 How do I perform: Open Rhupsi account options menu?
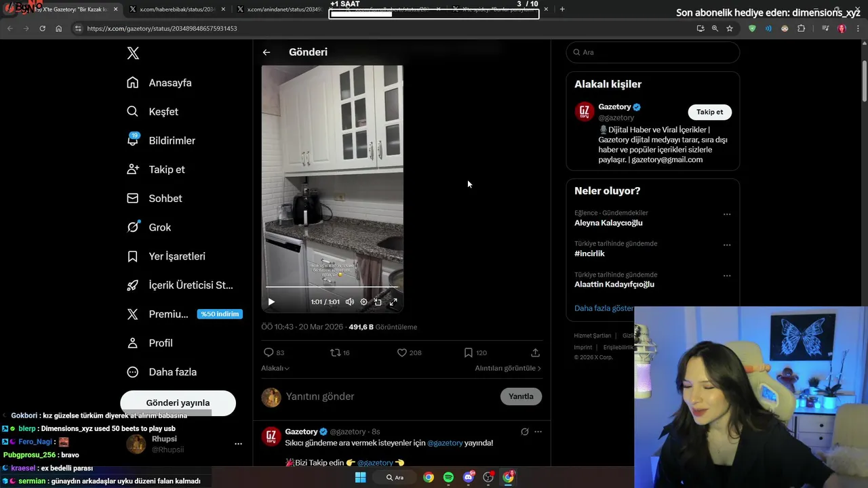tap(238, 444)
